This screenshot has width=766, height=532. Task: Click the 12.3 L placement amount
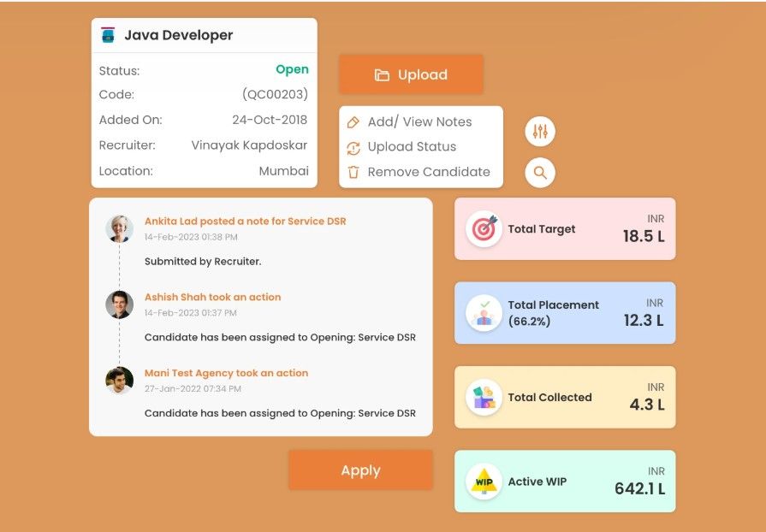tap(644, 320)
